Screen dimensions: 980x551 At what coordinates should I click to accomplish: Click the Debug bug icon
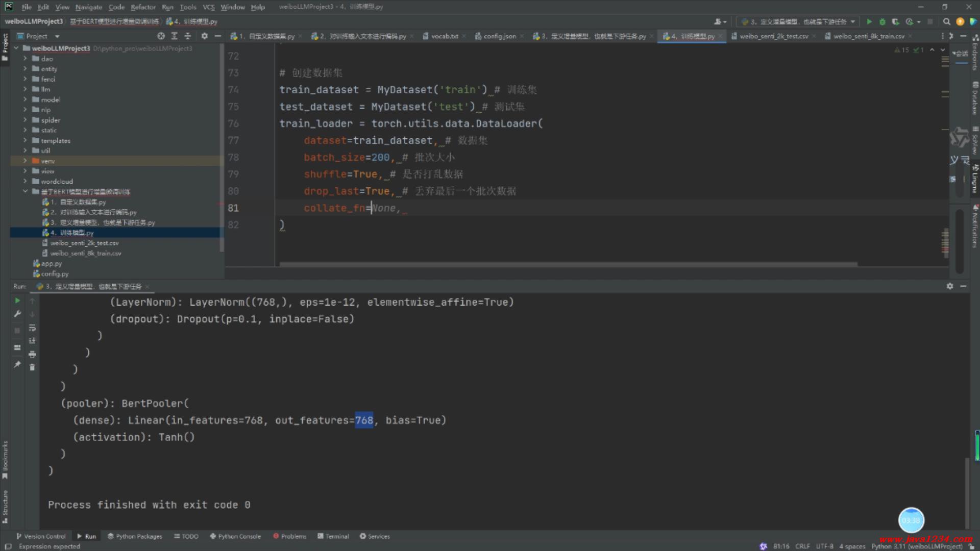883,21
